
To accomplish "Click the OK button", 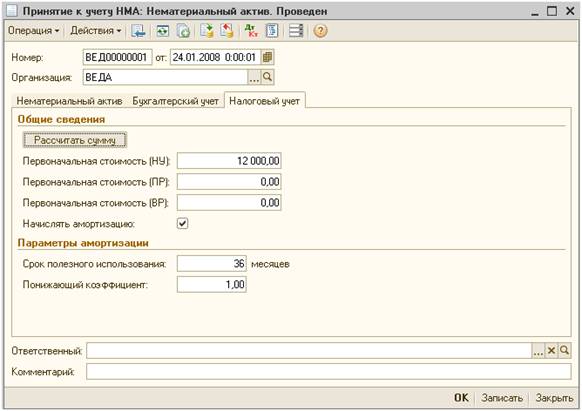I will tap(461, 398).
